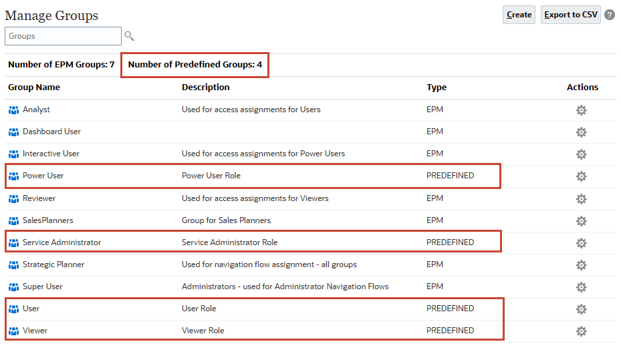
Task: Open Actions gear for Strategic Planner
Action: (x=581, y=265)
